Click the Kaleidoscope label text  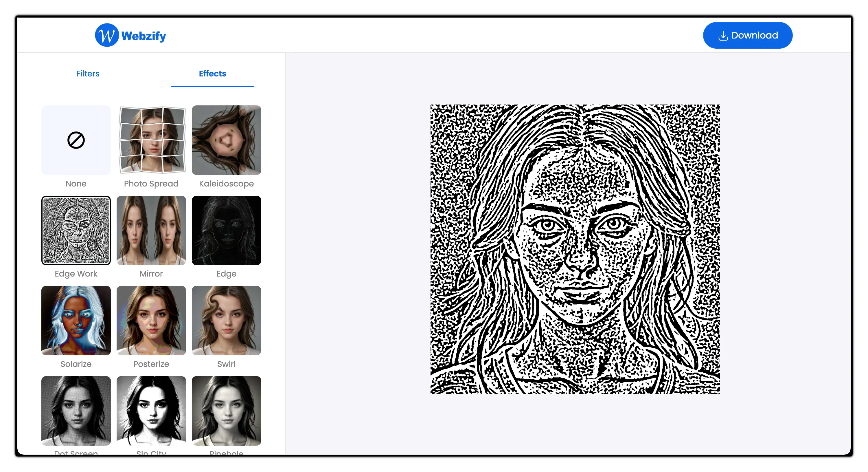tap(226, 184)
